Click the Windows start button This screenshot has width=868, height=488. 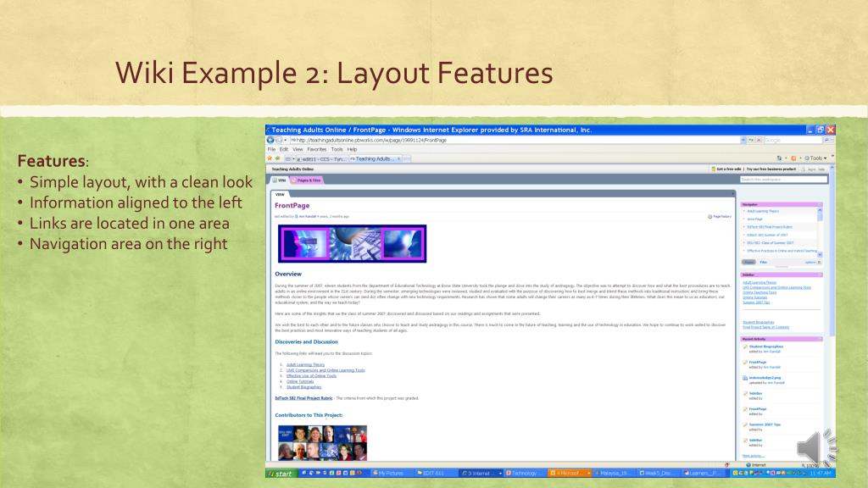coord(281,474)
